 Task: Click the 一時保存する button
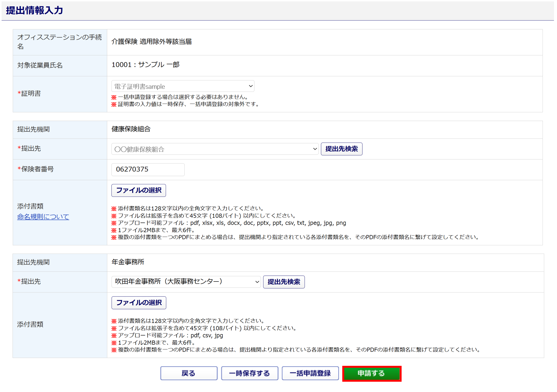click(250, 373)
